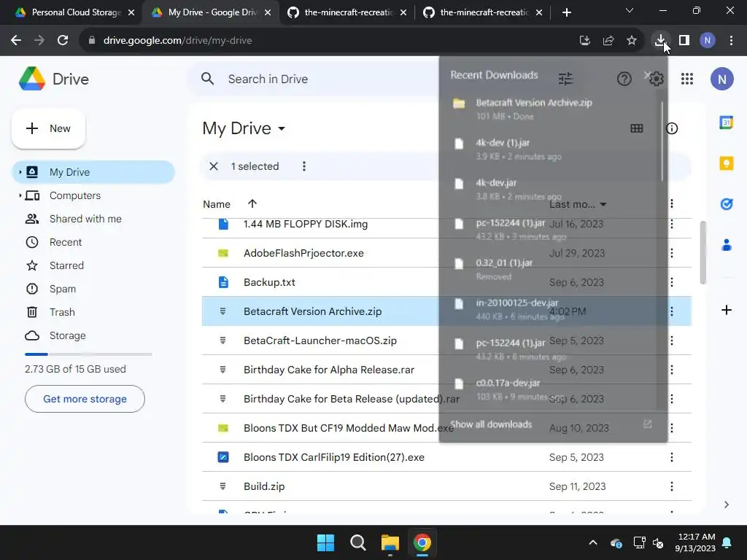The height and width of the screenshot is (560, 747).
Task: Open Drive settings gear
Action: coord(657,79)
